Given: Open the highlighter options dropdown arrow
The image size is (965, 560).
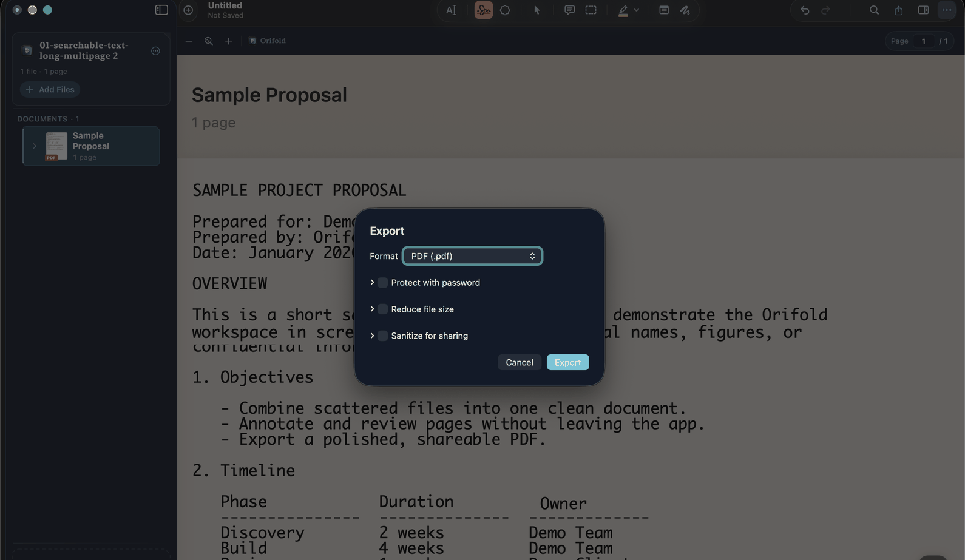Looking at the screenshot, I should [x=637, y=10].
